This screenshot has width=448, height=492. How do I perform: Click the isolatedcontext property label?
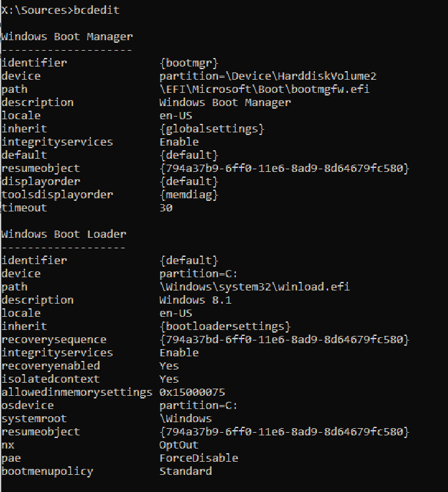tap(50, 379)
